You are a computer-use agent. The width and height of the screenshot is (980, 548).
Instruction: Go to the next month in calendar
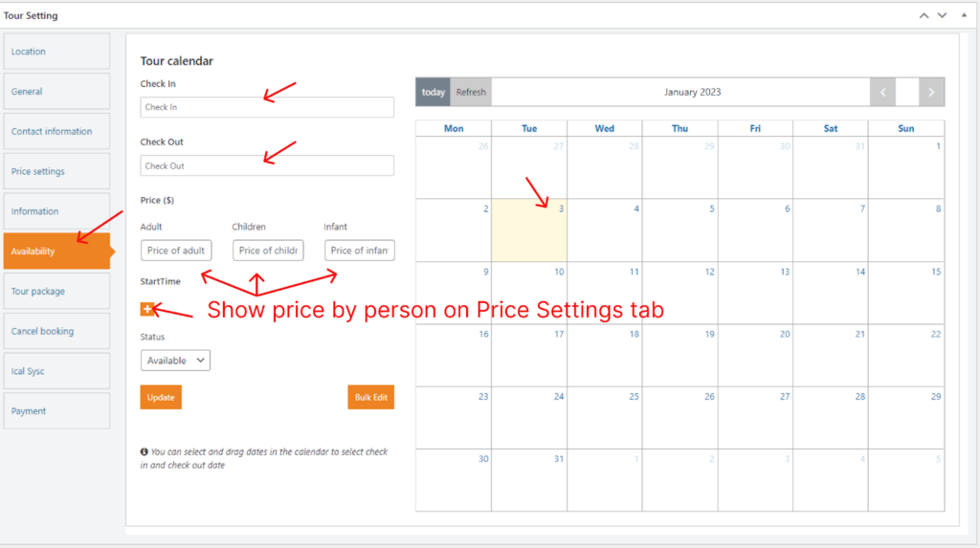(x=931, y=93)
